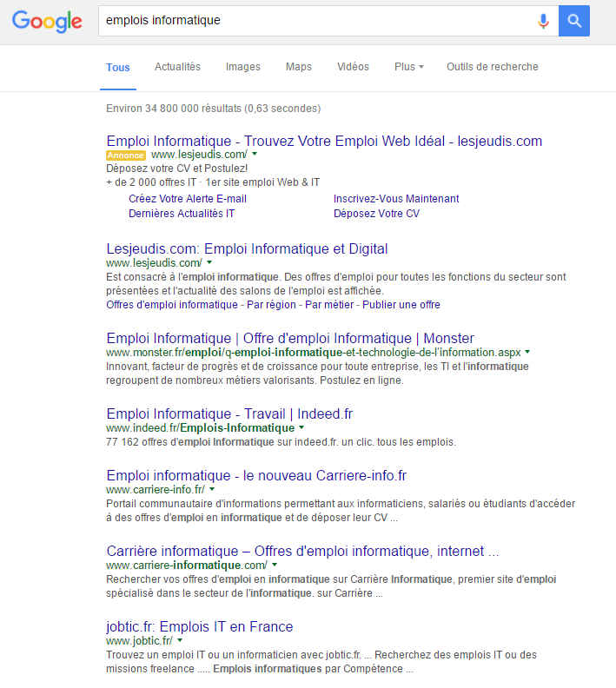Open the 'Par région' sublink

[271, 305]
